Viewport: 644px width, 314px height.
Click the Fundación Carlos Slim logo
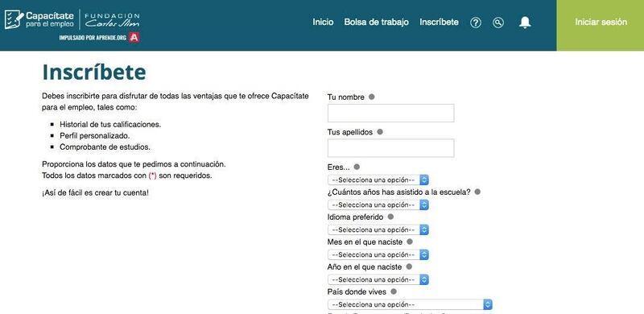[112, 20]
